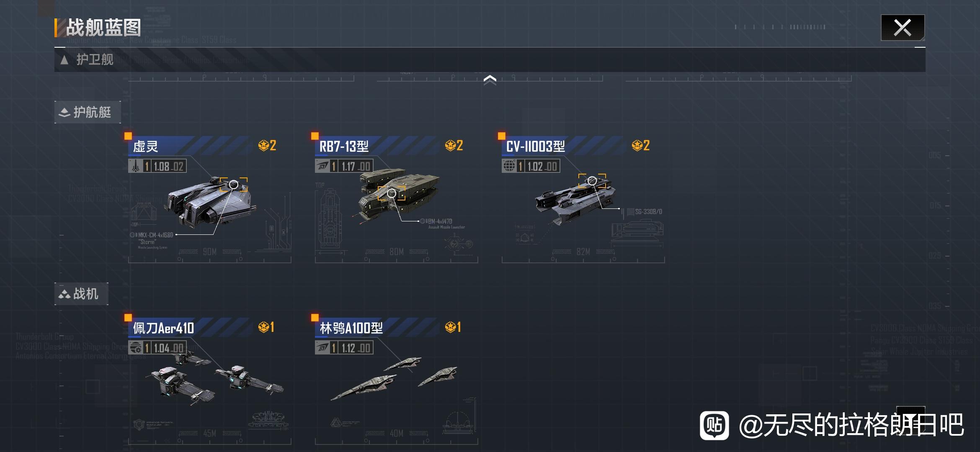Collapse the 护航艇 category header
The image size is (980, 452).
[88, 112]
